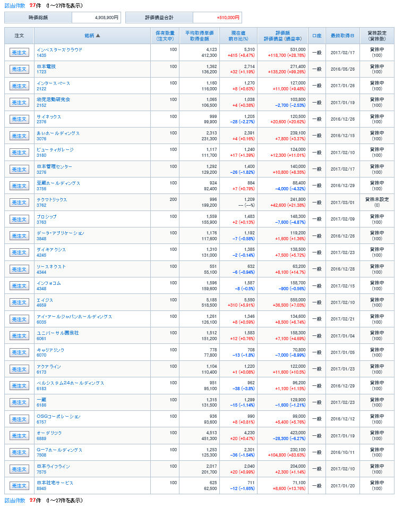The image size is (420, 506).
Task: Open stock link サイネックス
Action: pyautogui.click(x=49, y=116)
